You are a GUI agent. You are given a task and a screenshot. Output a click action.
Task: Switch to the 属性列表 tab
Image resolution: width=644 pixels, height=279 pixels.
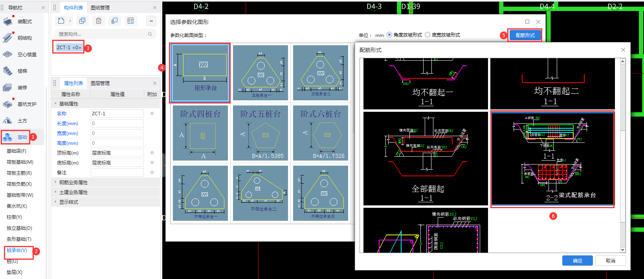click(73, 83)
